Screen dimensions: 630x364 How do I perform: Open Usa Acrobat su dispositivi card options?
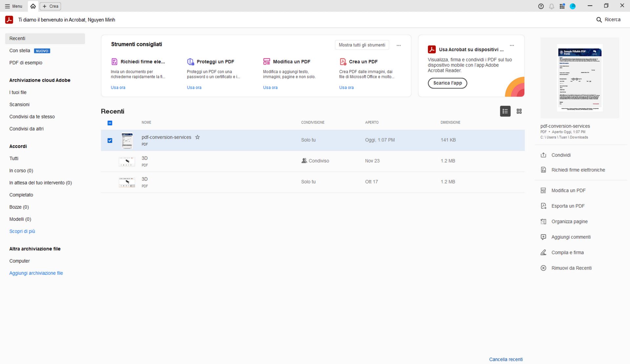pos(512,45)
